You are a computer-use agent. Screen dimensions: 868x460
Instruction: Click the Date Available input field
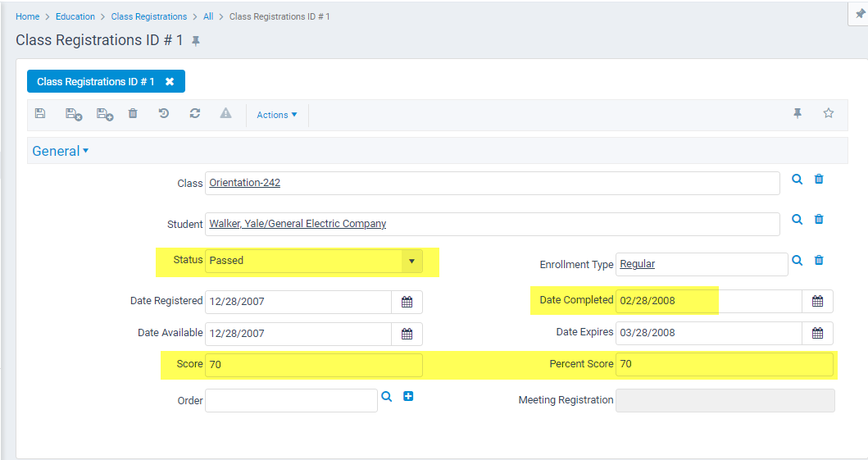[298, 334]
